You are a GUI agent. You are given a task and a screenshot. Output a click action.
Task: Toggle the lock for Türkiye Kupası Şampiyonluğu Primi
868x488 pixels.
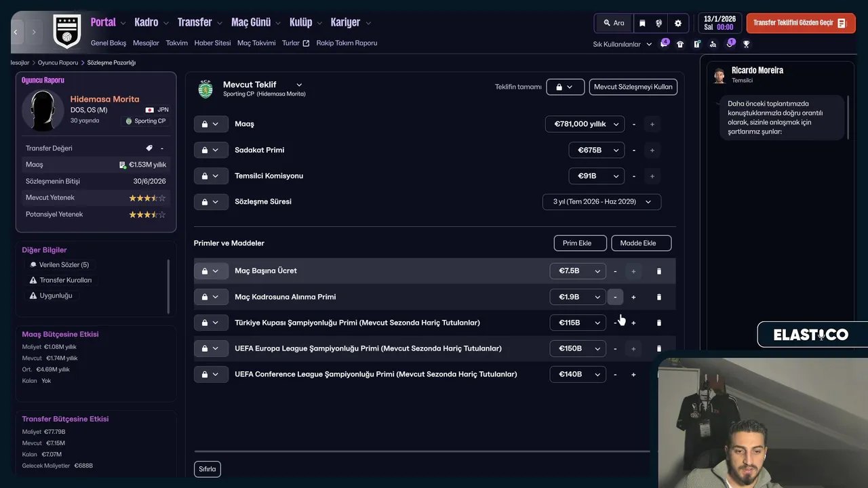click(x=211, y=323)
